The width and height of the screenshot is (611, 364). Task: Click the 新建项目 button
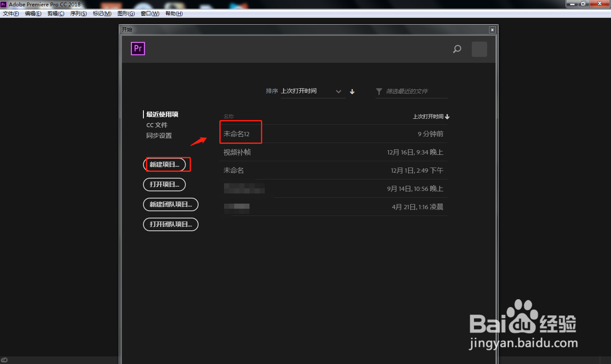[x=165, y=165]
